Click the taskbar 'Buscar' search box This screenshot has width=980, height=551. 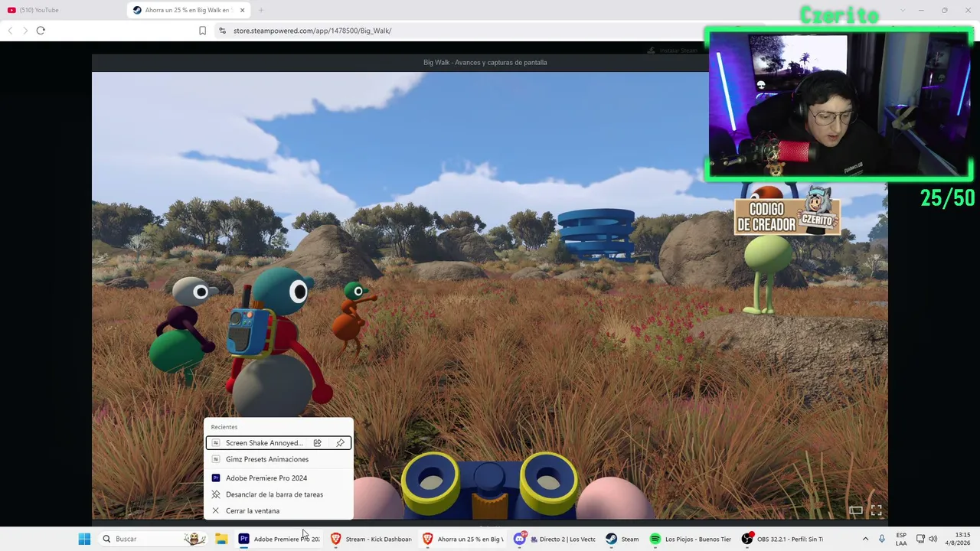(x=152, y=539)
